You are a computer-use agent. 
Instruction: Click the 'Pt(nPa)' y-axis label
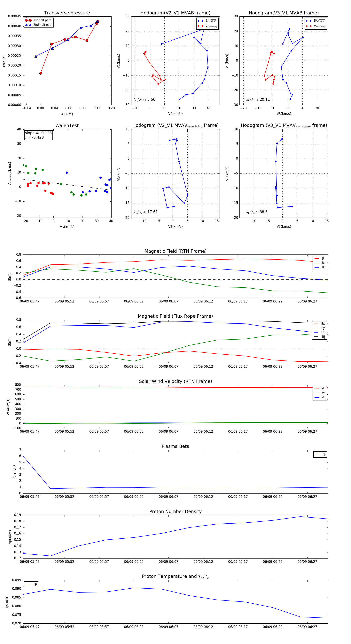[4, 61]
